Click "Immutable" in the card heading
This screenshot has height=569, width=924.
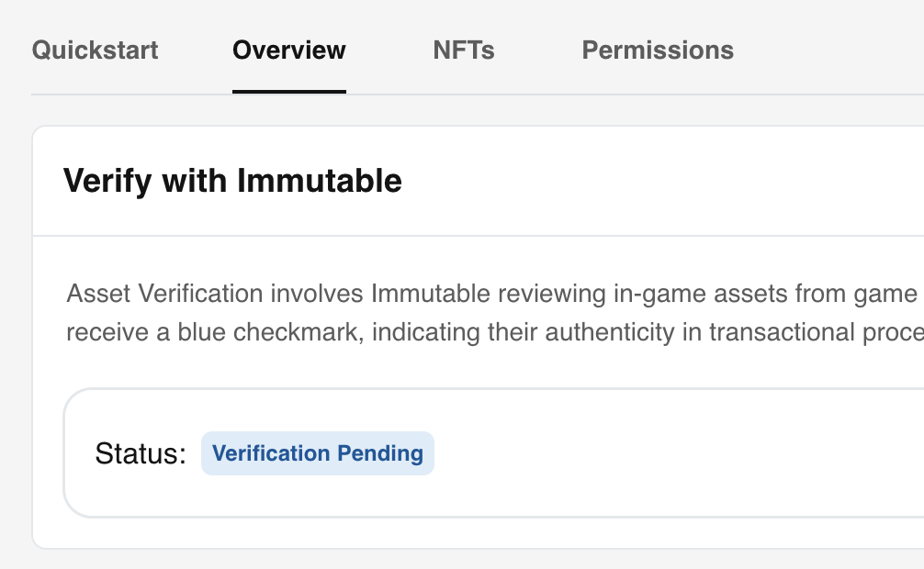320,181
